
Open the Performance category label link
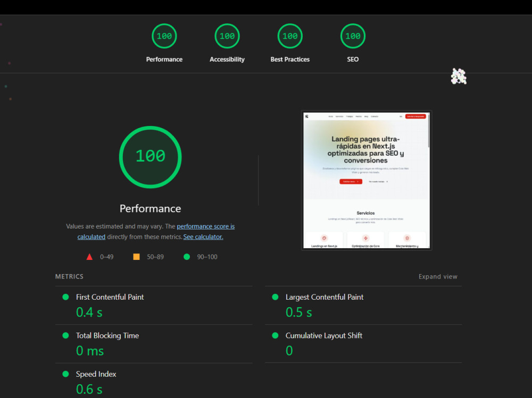[x=164, y=60]
